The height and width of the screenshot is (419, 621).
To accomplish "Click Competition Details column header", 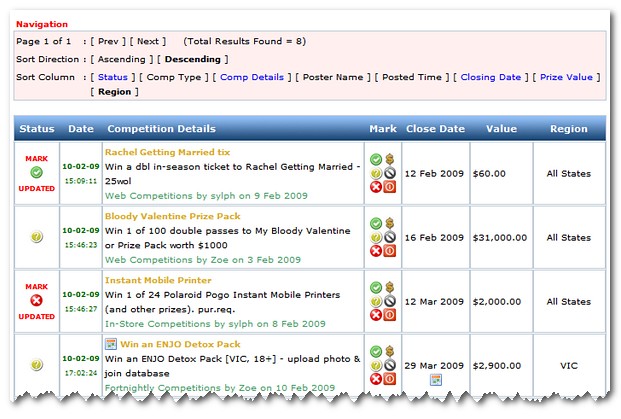I will point(162,129).
